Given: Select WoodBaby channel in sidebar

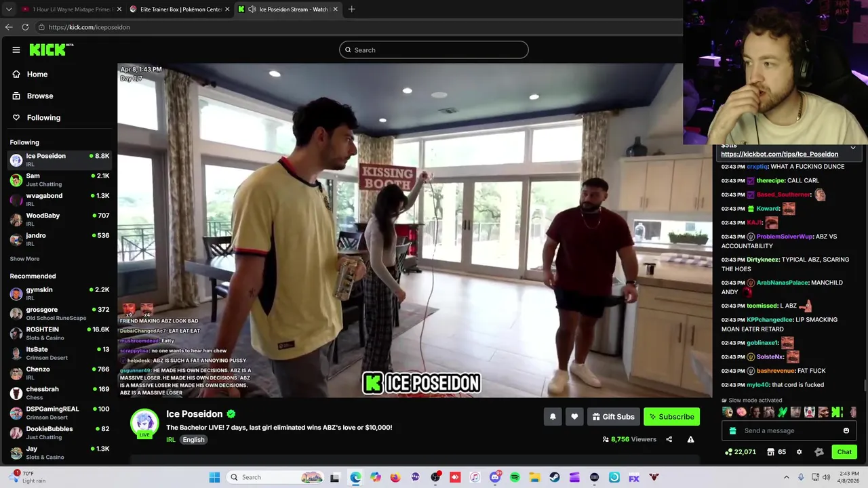Looking at the screenshot, I should [x=60, y=219].
